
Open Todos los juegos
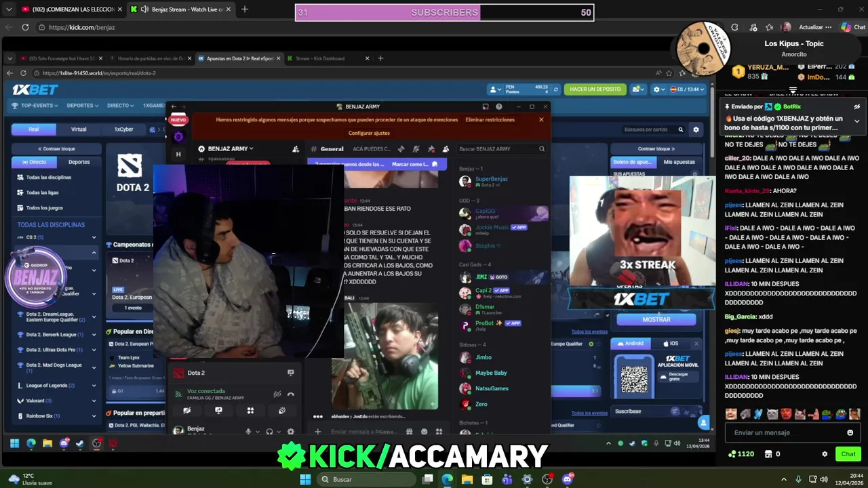tap(44, 207)
